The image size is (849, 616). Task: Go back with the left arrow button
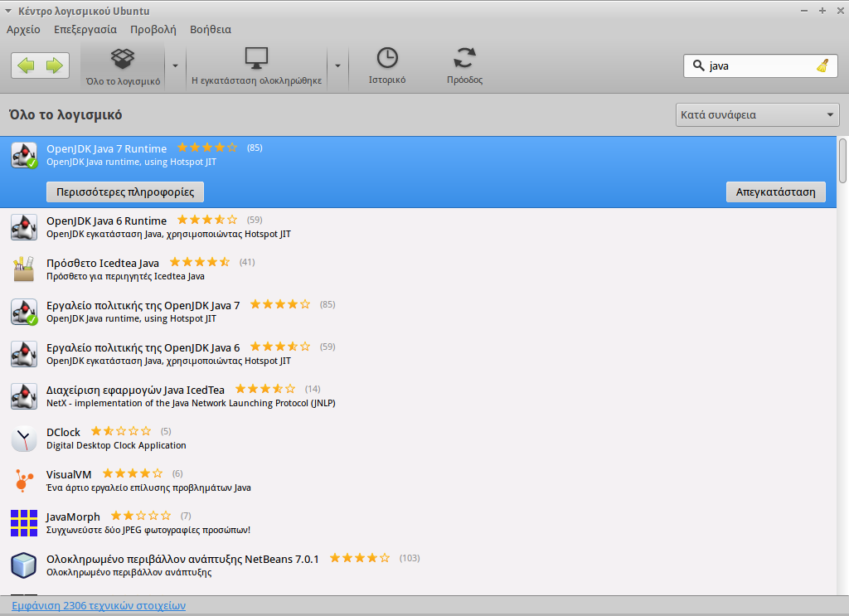point(26,65)
